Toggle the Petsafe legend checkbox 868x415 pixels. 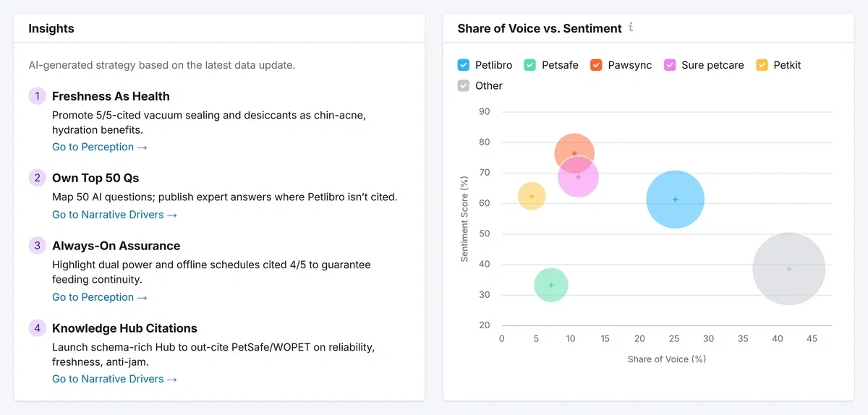click(530, 65)
